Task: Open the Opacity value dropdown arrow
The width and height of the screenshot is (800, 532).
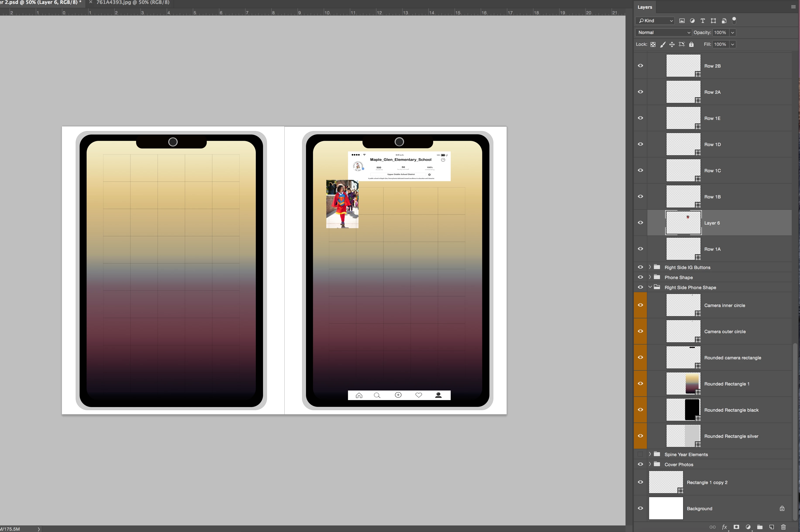Action: coord(732,32)
